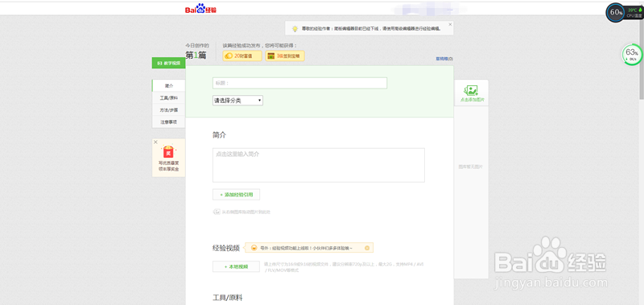Click the light bulb notice icon

click(x=295, y=29)
